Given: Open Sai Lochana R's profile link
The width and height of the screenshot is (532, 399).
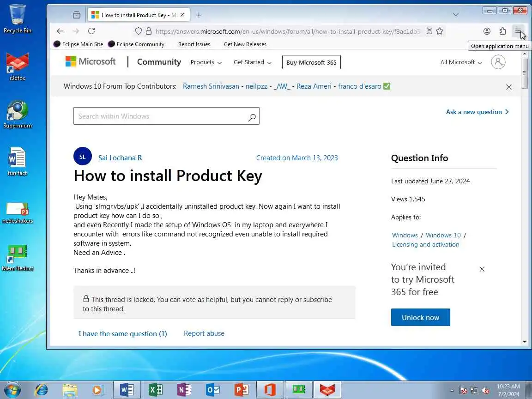Looking at the screenshot, I should (x=120, y=158).
